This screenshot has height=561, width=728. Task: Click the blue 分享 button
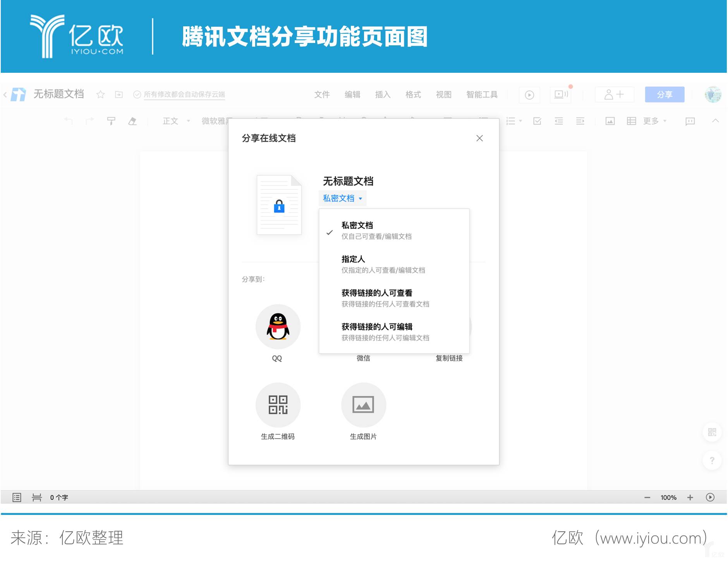coord(664,94)
